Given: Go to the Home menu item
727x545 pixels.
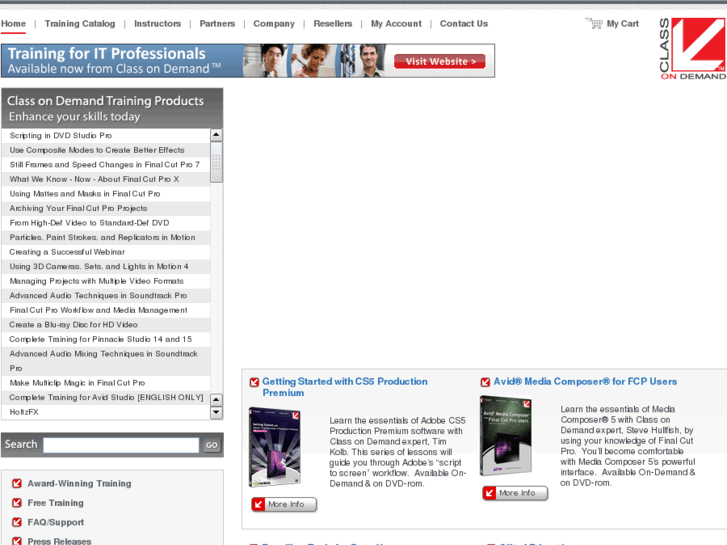Looking at the screenshot, I should point(13,24).
